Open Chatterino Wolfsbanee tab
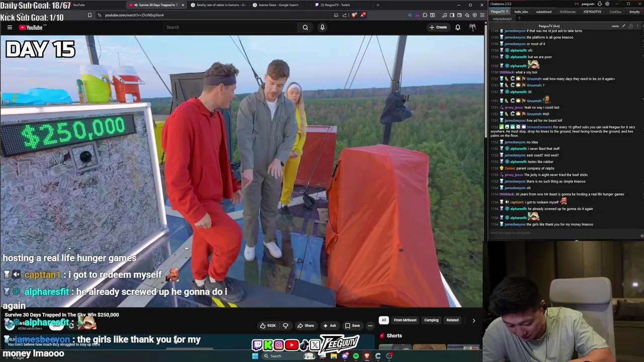The width and height of the screenshot is (644, 362). coord(568,12)
